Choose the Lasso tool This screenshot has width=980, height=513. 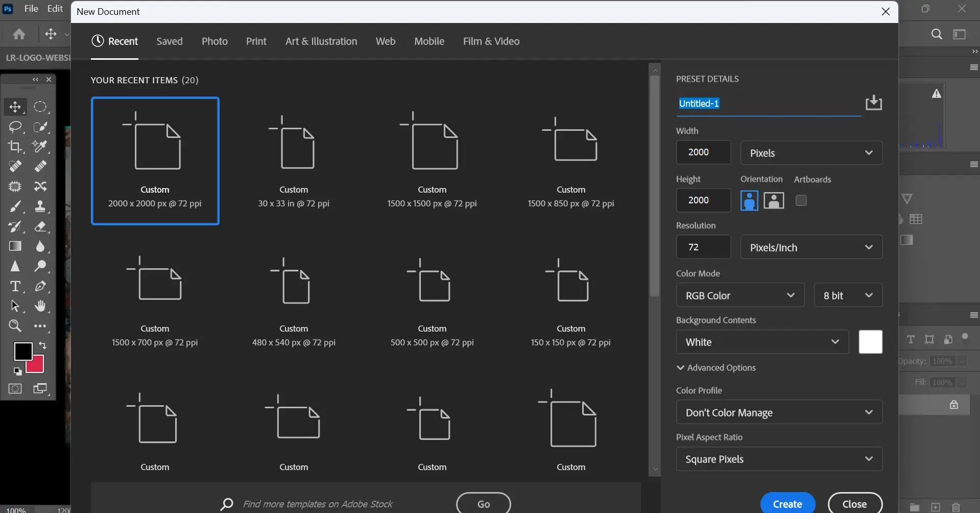tap(15, 127)
